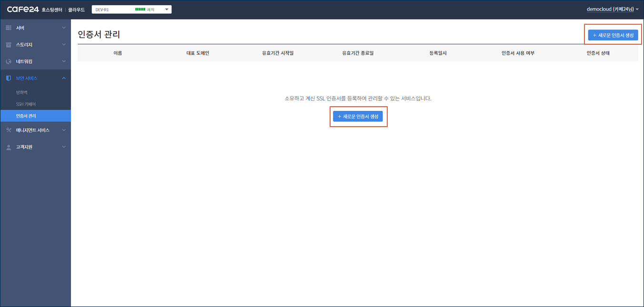
Task: Select 인증서 관리 sidebar item
Action: (26, 116)
